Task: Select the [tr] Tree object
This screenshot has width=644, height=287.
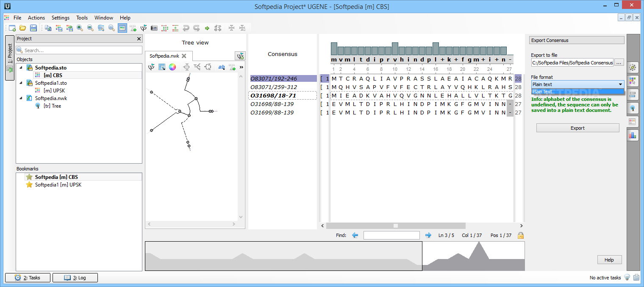Action: [52, 106]
